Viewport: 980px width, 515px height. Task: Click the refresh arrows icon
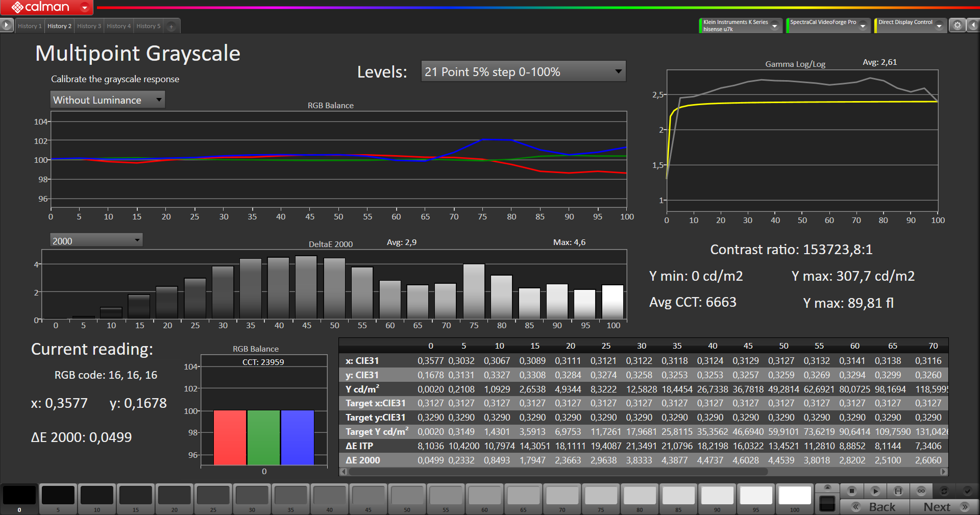[944, 491]
